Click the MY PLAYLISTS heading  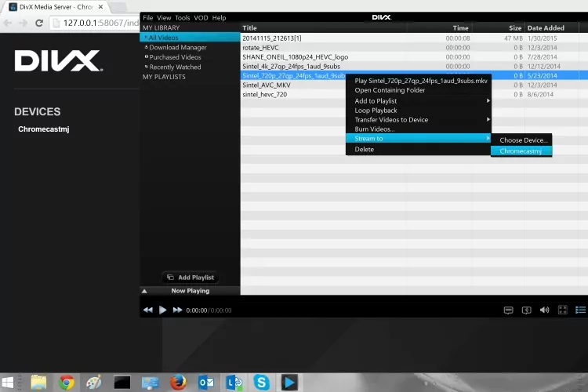(x=164, y=77)
